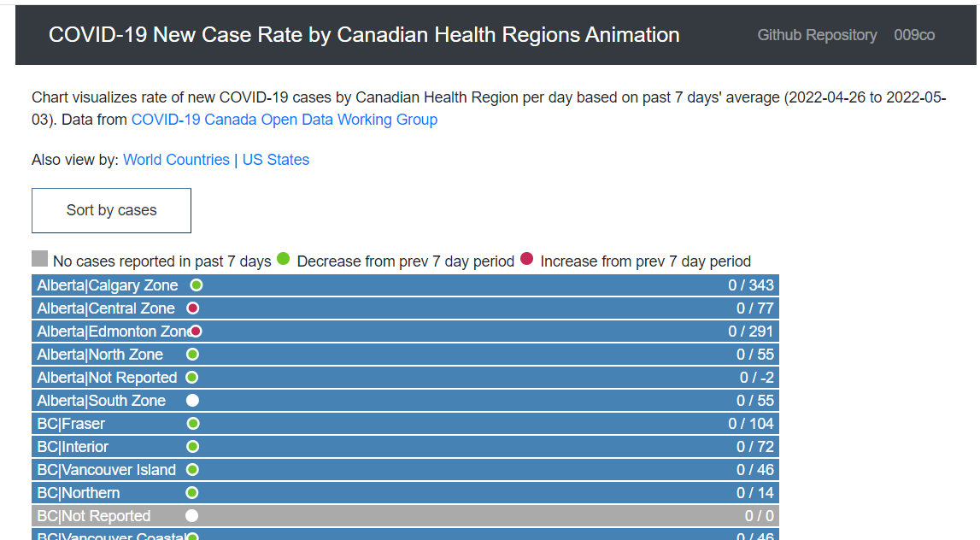Screen dimensions: 980x540
Task: Click the white dot beside Alberta|South Zone
Action: 192,401
